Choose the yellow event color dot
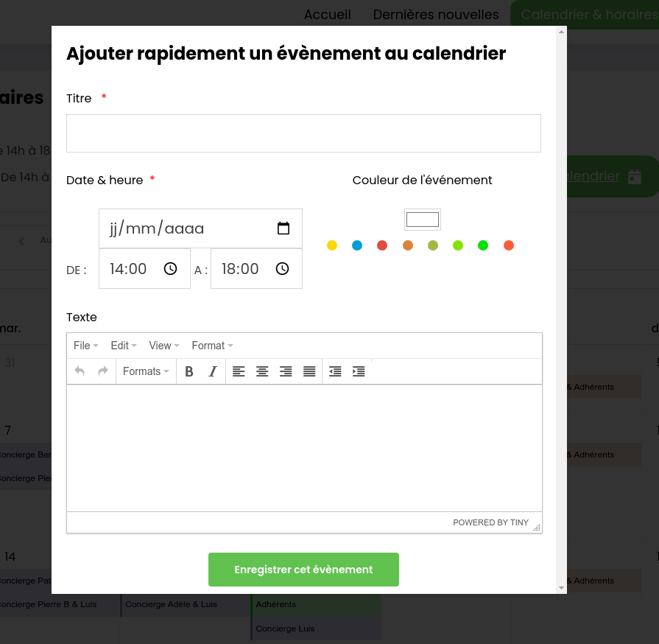659x644 pixels. 332,245
